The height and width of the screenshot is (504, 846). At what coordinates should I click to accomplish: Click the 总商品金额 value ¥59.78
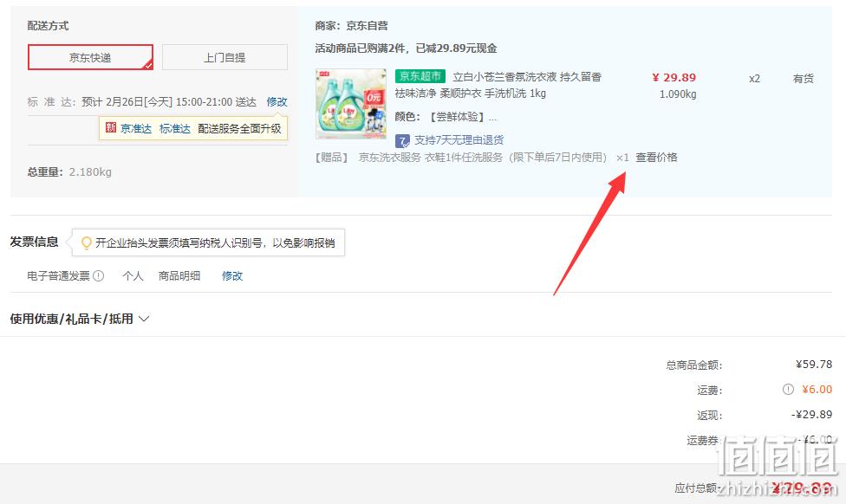[x=814, y=365]
